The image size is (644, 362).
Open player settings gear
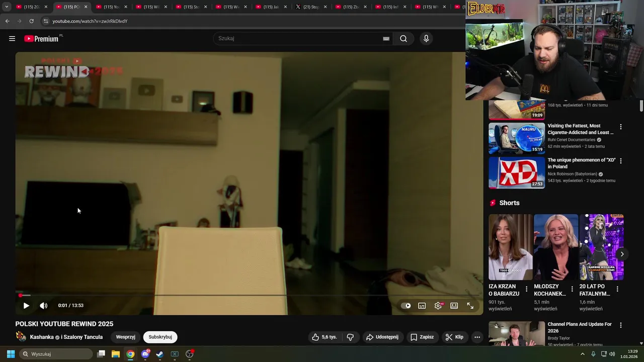click(438, 306)
